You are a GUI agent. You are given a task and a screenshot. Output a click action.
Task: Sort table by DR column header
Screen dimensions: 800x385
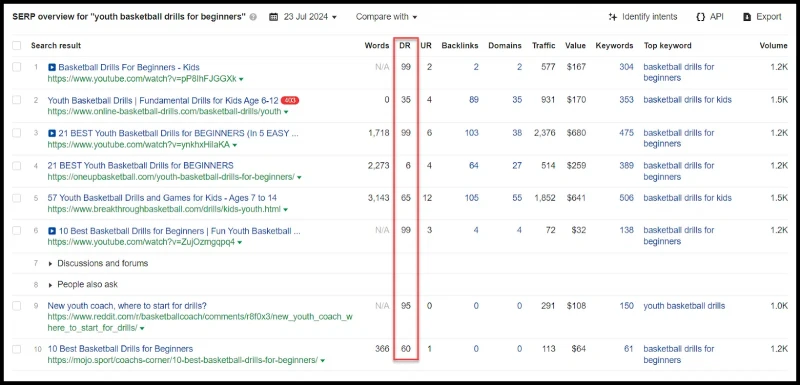[405, 45]
